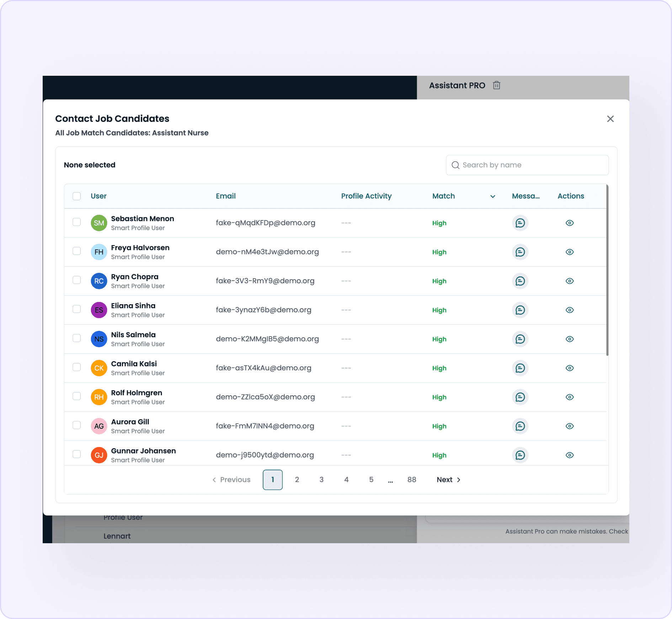This screenshot has height=619, width=672.
Task: Open message for Nils Salmela
Action: pos(520,339)
